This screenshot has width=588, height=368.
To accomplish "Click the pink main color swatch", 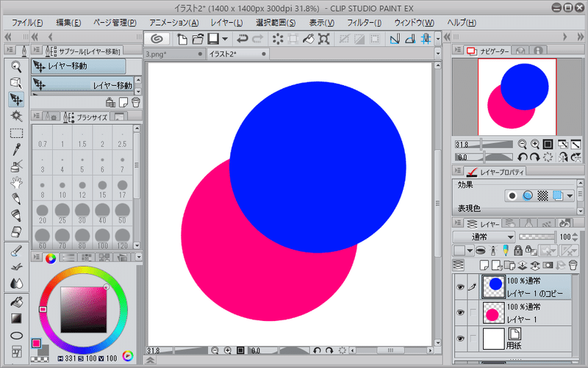I will 36,343.
